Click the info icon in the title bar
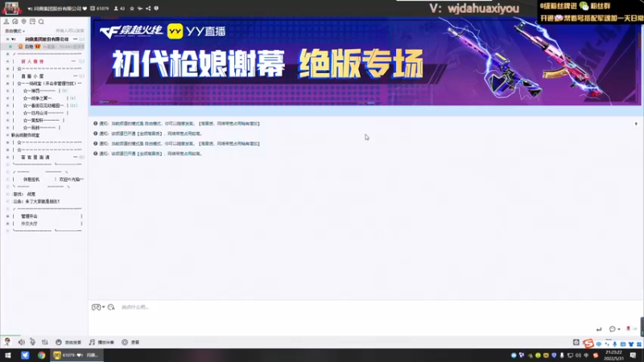Viewport: 644px width, 362px height. [156, 8]
